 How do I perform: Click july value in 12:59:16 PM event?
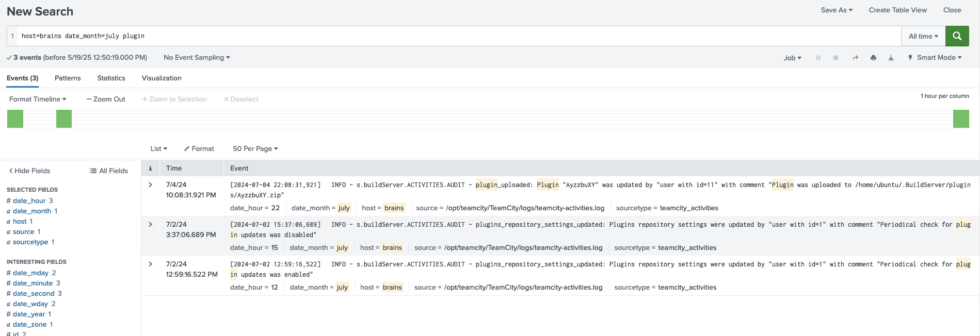(342, 288)
